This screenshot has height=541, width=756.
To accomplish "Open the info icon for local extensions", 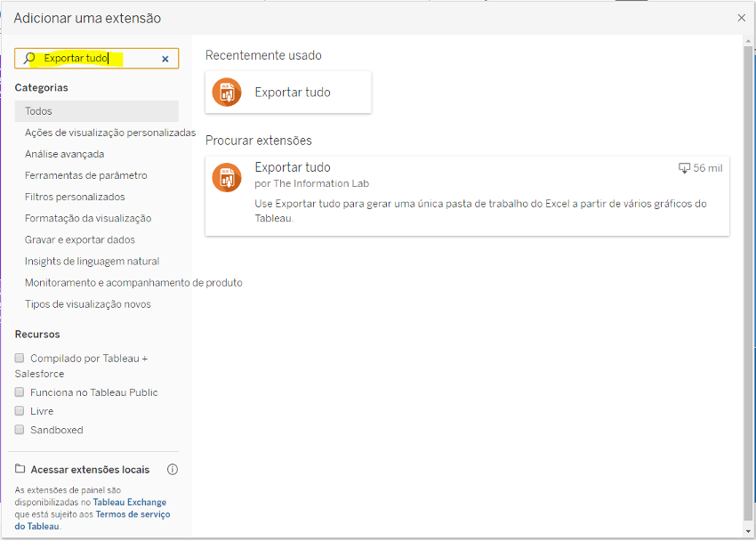I will pyautogui.click(x=173, y=469).
